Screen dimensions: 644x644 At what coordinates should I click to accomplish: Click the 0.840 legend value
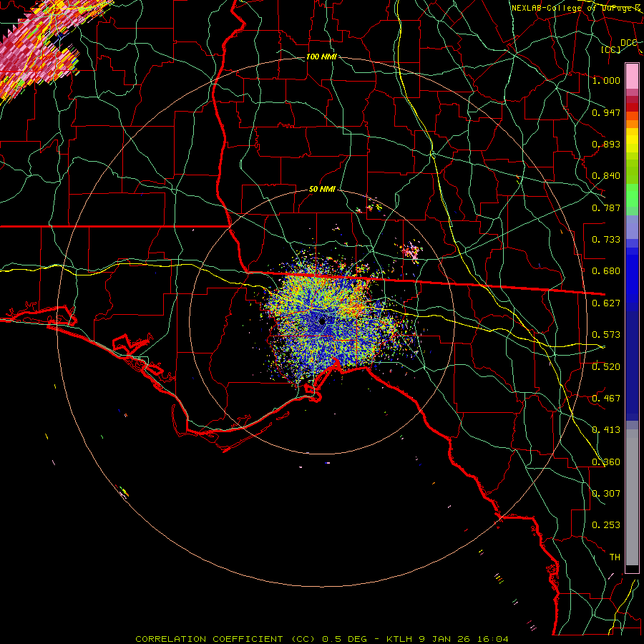[606, 176]
